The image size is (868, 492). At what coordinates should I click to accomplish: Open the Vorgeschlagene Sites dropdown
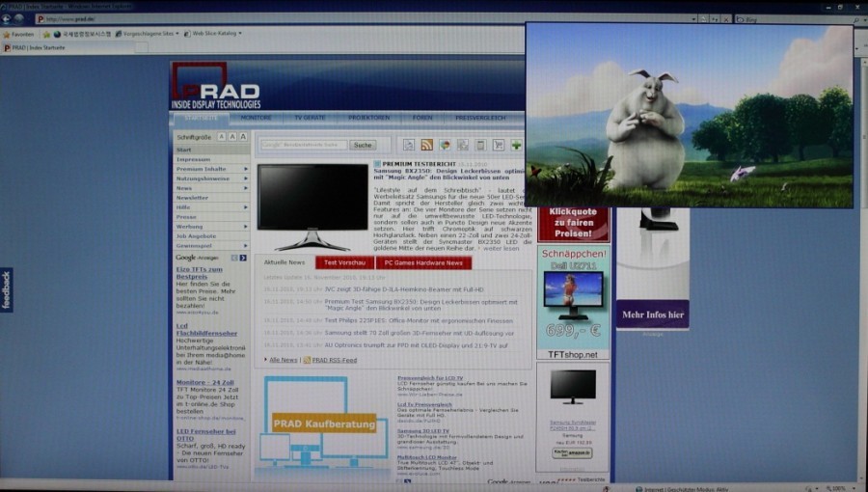click(x=148, y=33)
